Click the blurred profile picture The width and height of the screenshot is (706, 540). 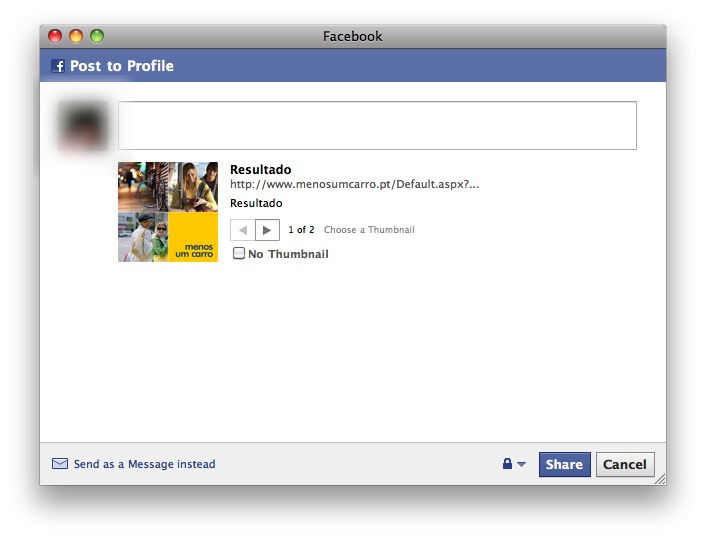click(83, 126)
